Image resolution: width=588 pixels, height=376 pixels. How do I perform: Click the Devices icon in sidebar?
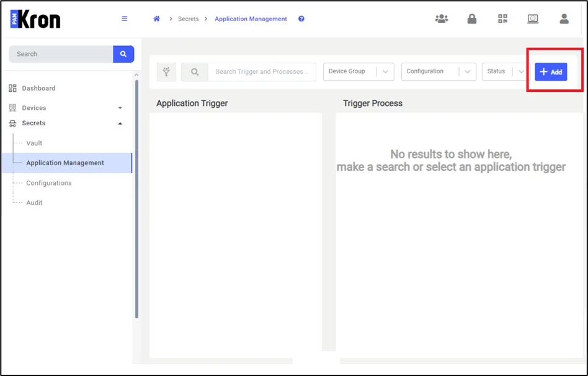(12, 108)
